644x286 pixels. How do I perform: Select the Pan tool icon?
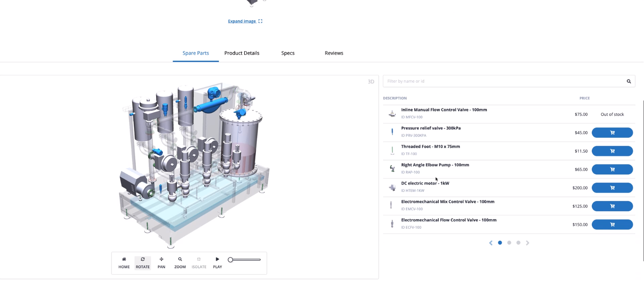pyautogui.click(x=161, y=259)
